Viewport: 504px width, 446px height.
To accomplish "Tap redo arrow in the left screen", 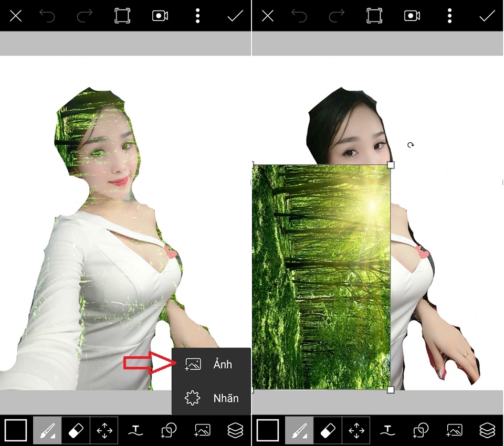I will click(x=85, y=16).
